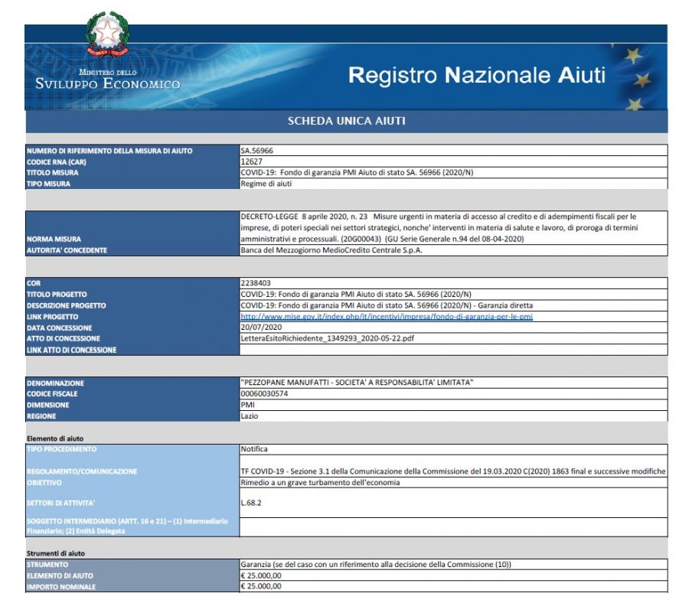Select the 'Notifica' procedure value
Screen dimensions: 689x616
pos(253,449)
